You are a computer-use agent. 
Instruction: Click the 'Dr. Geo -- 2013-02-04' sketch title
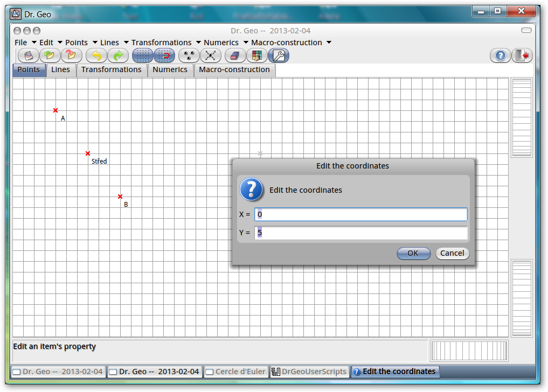[x=270, y=31]
